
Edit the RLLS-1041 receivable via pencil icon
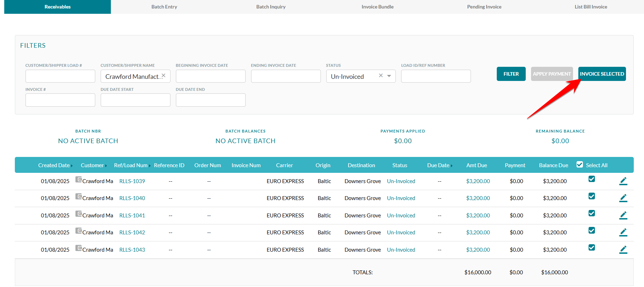623,215
